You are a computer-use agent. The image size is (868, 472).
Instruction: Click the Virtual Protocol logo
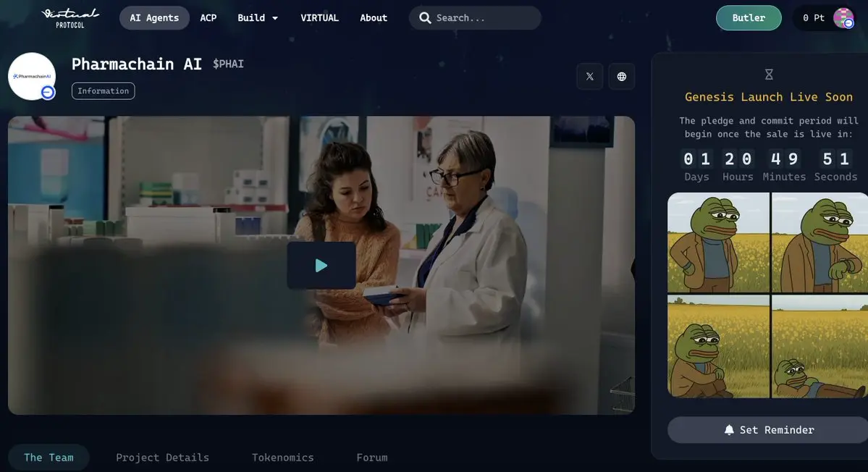click(69, 17)
